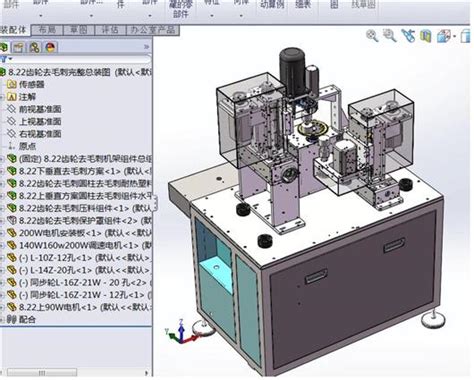Open the Section View icon

pyautogui.click(x=425, y=36)
